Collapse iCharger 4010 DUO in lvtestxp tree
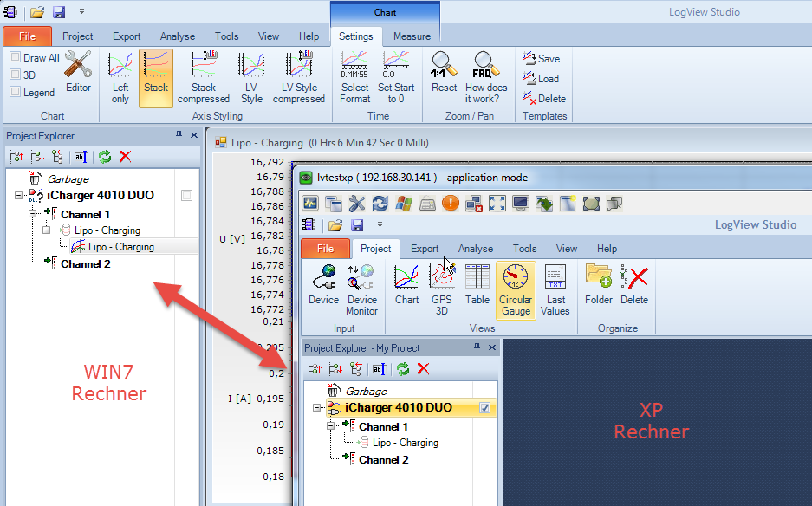Viewport: 812px width, 506px height. (316, 407)
